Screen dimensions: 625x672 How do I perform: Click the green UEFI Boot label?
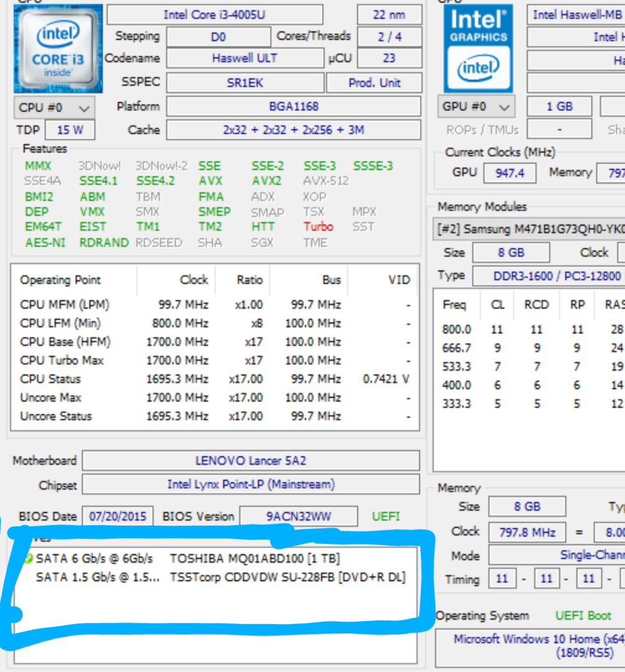[583, 616]
